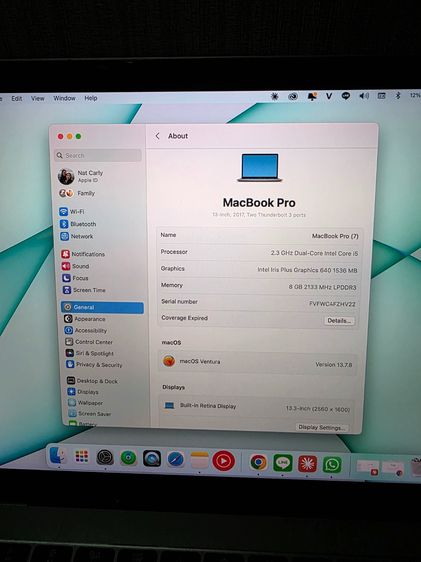Open YouTube Music from the Dock

(x=224, y=461)
